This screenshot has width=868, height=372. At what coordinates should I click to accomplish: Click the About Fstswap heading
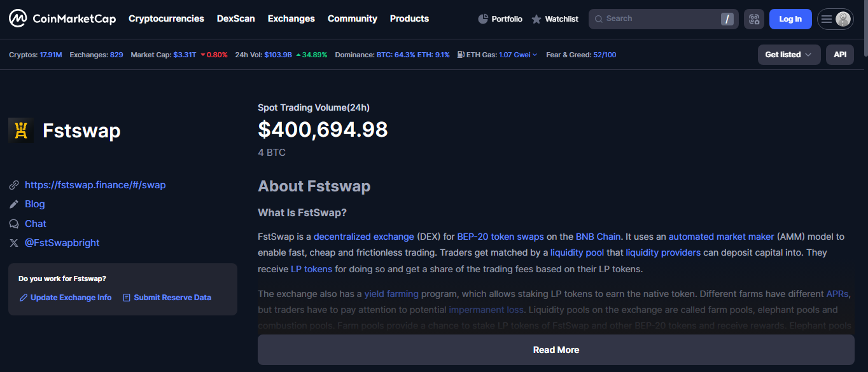pyautogui.click(x=314, y=186)
